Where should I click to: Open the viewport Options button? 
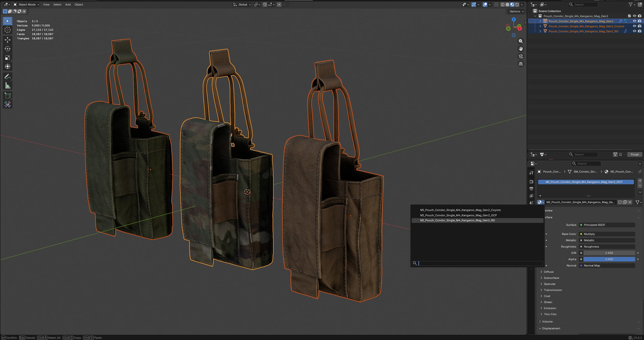pyautogui.click(x=516, y=11)
